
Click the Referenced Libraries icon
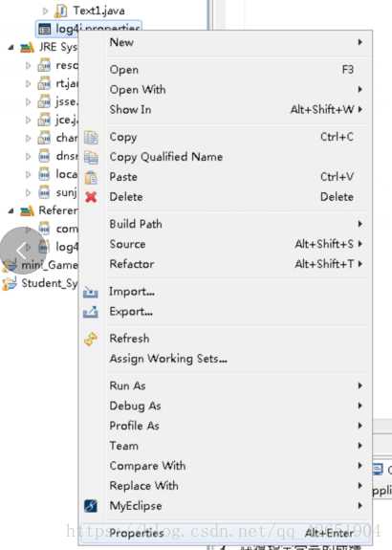(x=27, y=210)
